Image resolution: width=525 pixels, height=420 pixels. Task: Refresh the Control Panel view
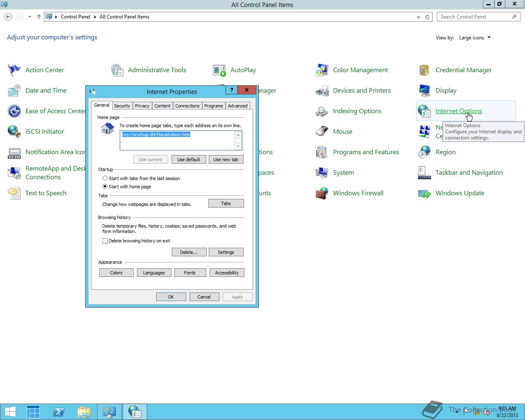click(427, 17)
